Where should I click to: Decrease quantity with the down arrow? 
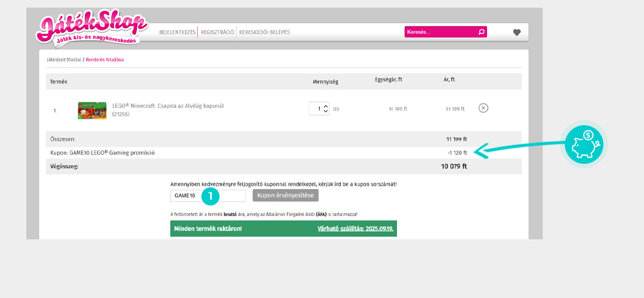click(326, 112)
